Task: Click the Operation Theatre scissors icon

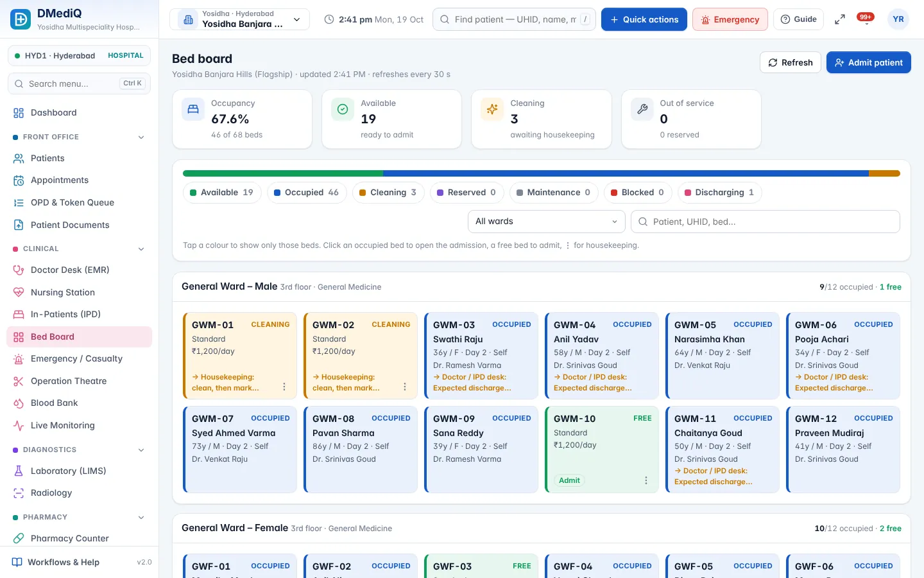Action: tap(19, 381)
